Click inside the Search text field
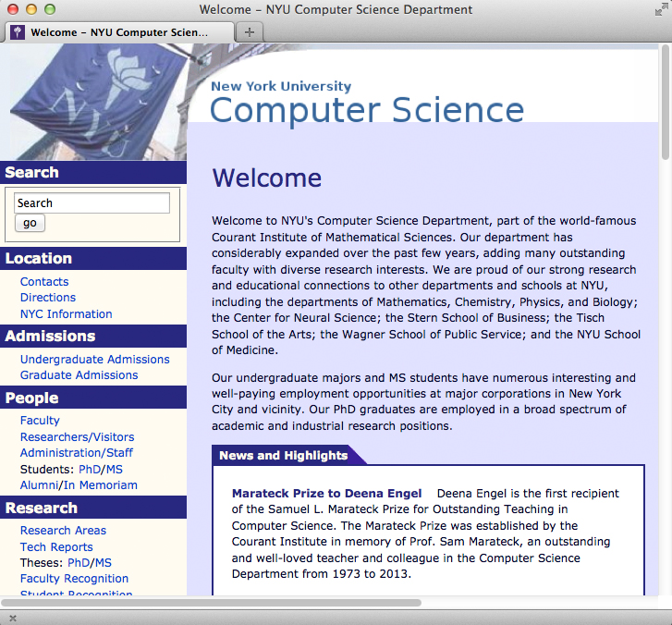The image size is (672, 625). [92, 203]
